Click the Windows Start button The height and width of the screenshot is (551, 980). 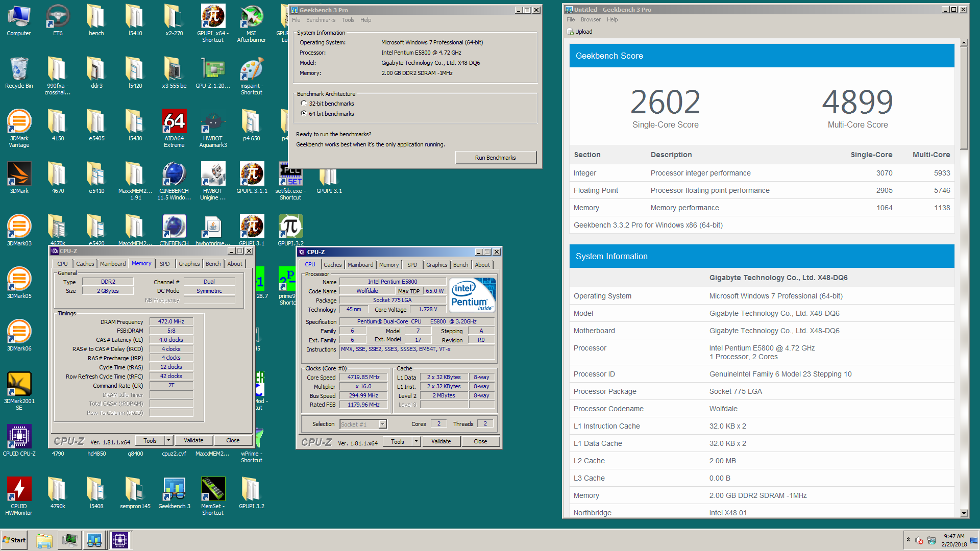click(x=14, y=540)
